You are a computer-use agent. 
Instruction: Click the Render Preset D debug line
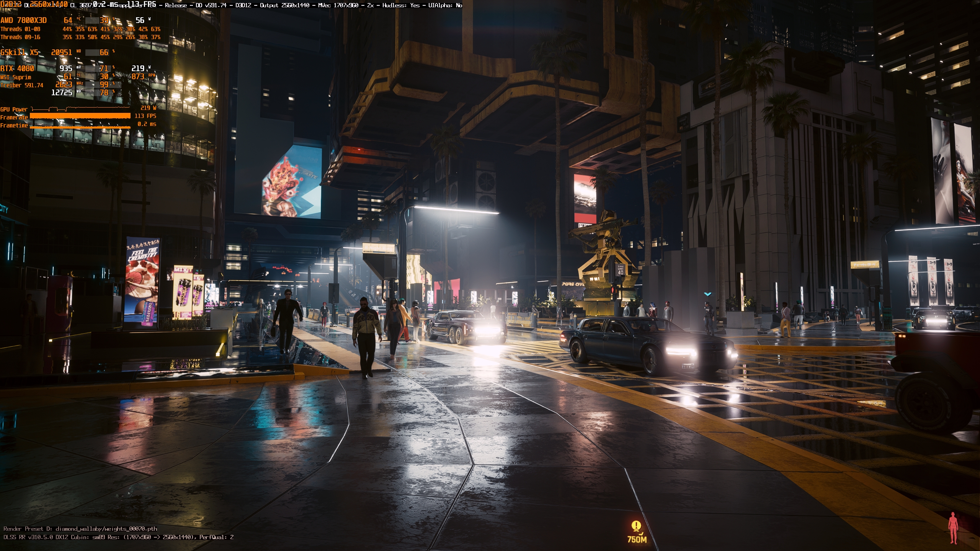(x=80, y=529)
